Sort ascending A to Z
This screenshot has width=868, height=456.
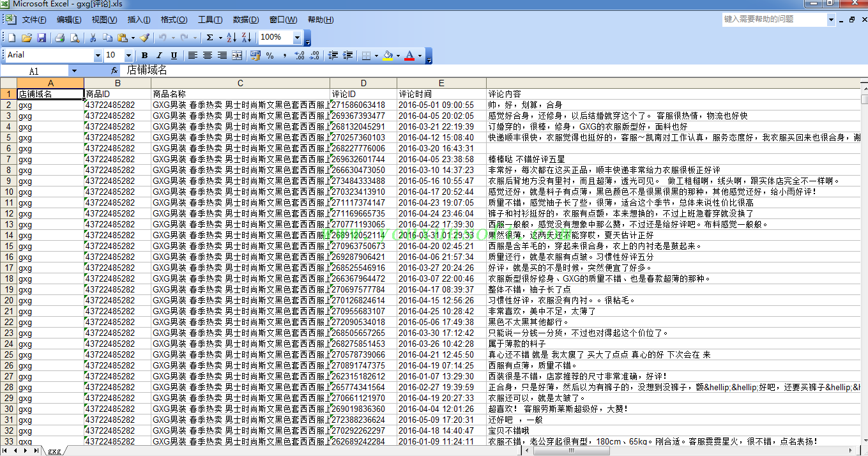coord(232,38)
